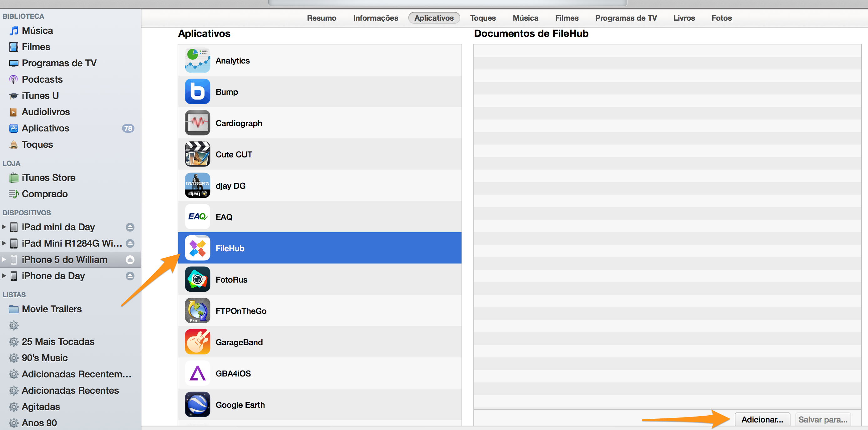Click the Adicionar... button
Screen dimensions: 868x430
762,420
